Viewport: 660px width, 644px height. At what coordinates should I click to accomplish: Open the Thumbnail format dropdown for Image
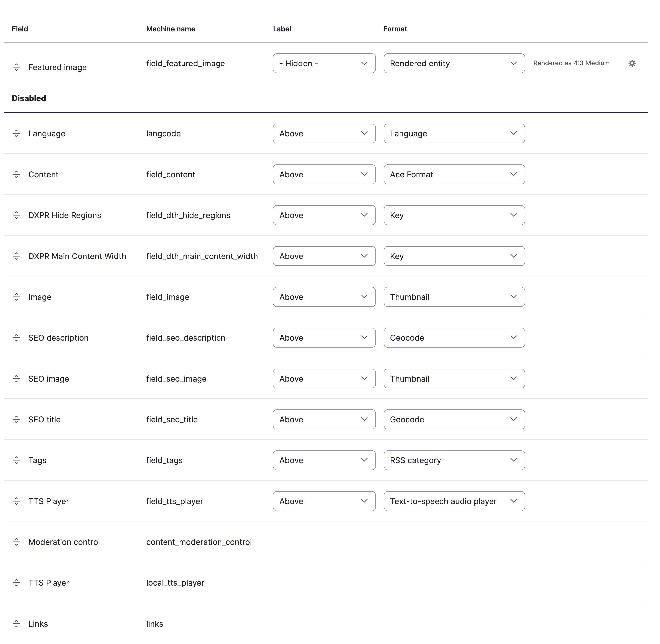click(x=454, y=297)
